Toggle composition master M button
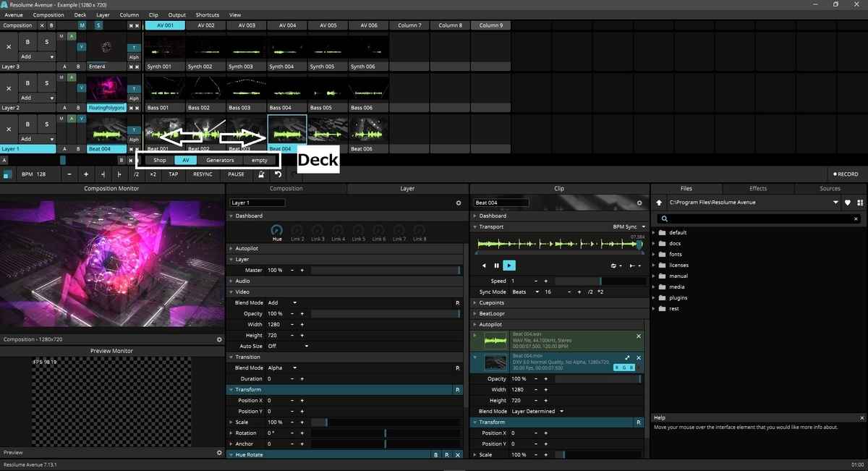 point(82,25)
